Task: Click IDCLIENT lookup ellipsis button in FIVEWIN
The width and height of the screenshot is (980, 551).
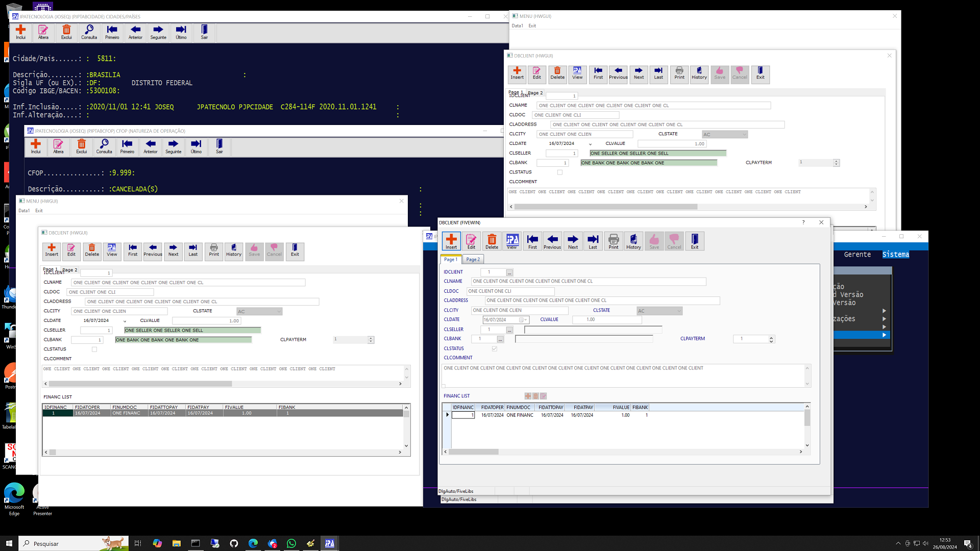Action: pyautogui.click(x=509, y=272)
